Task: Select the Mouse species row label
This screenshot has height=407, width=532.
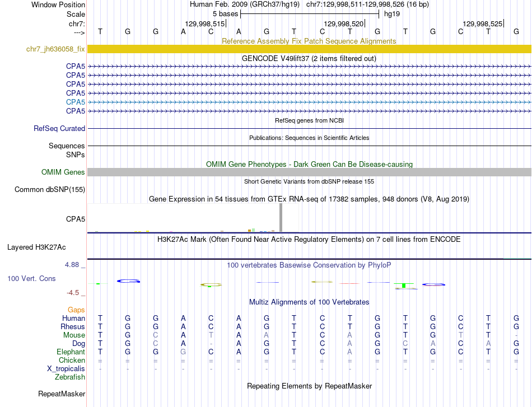Action: tap(74, 335)
